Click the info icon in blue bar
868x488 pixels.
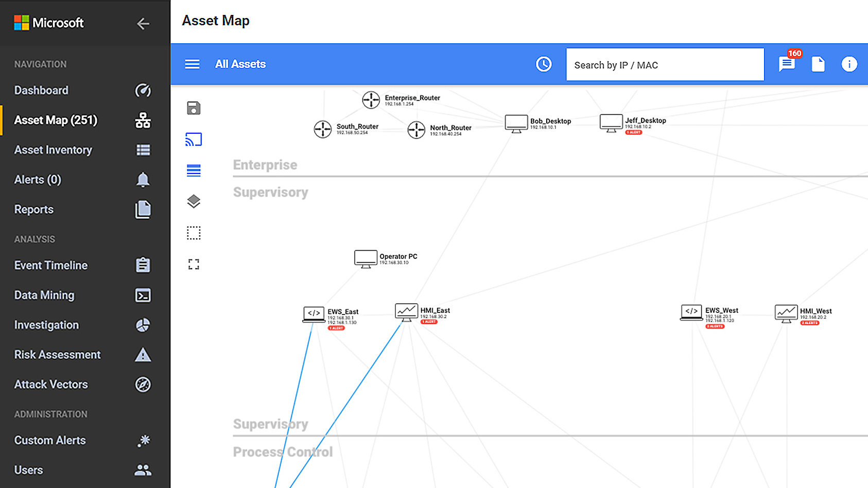click(x=849, y=64)
